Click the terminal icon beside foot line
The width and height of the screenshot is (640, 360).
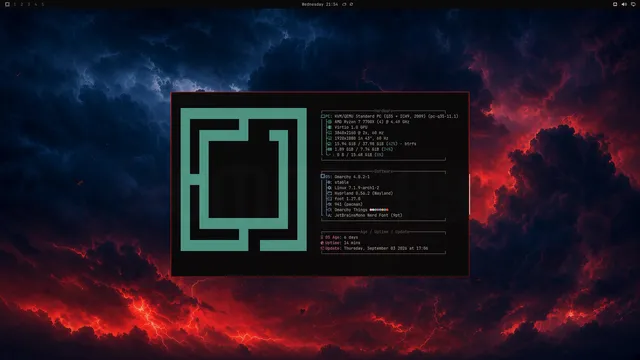pos(329,199)
